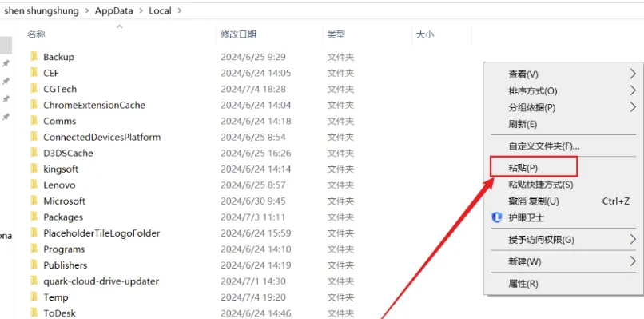Sort by the 修改日期 column header
Screen dimensions: 644x319
[239, 34]
